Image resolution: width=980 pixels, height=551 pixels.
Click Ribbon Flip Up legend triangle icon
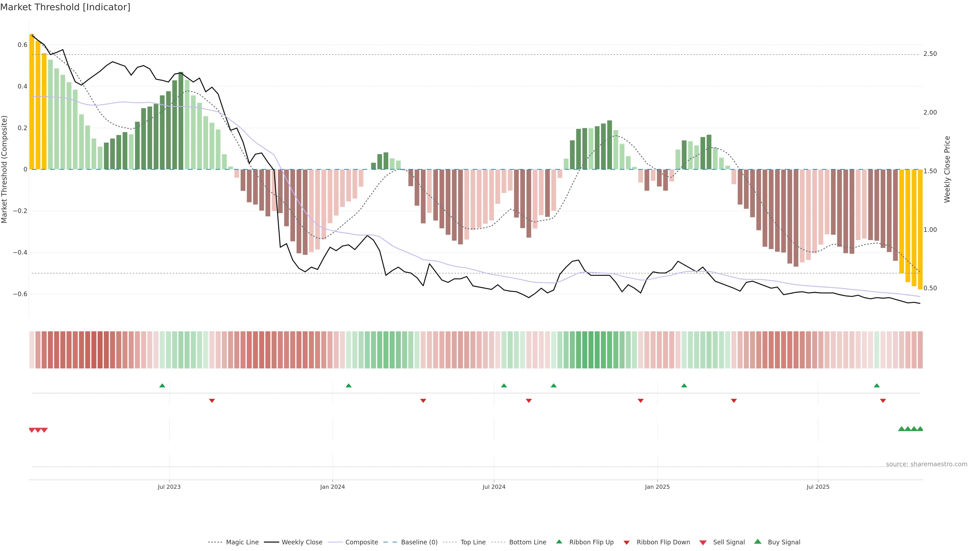tap(559, 542)
